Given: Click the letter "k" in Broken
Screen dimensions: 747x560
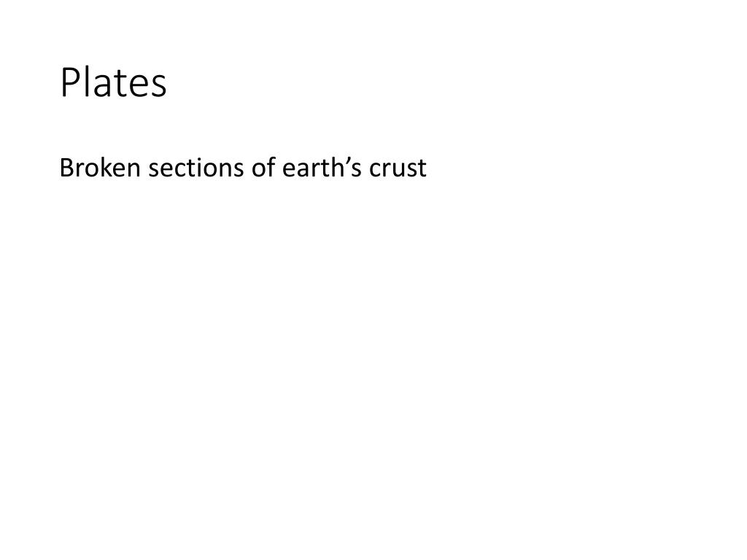Looking at the screenshot, I should click(x=107, y=167).
